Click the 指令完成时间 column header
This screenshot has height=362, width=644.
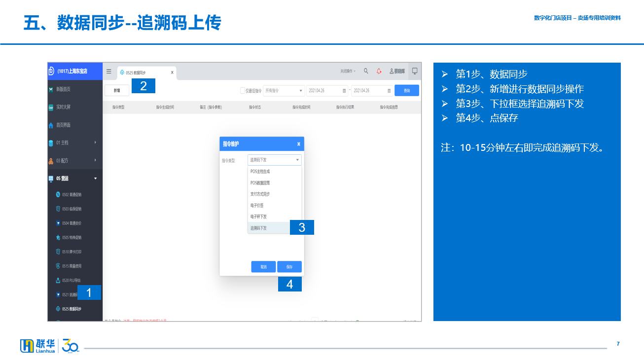(x=301, y=107)
